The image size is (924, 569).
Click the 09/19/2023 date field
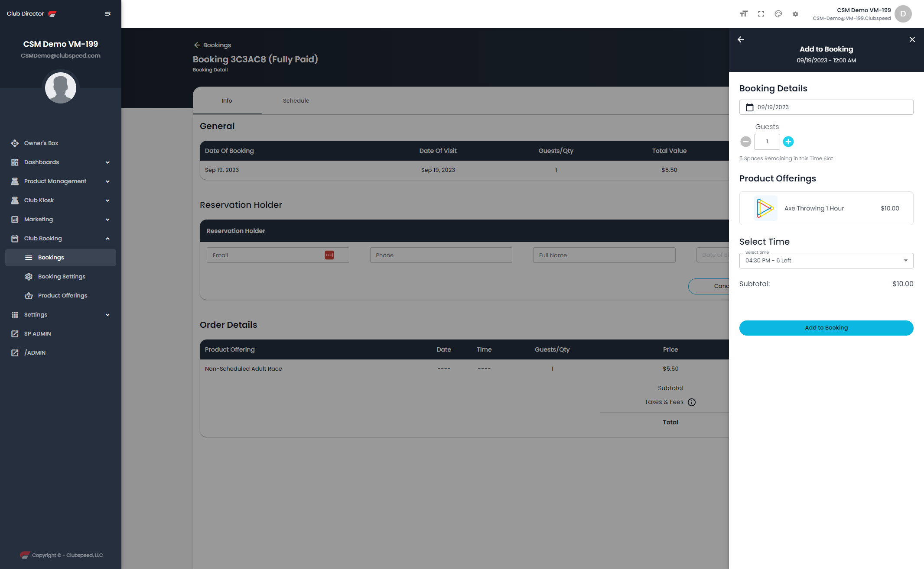point(826,107)
